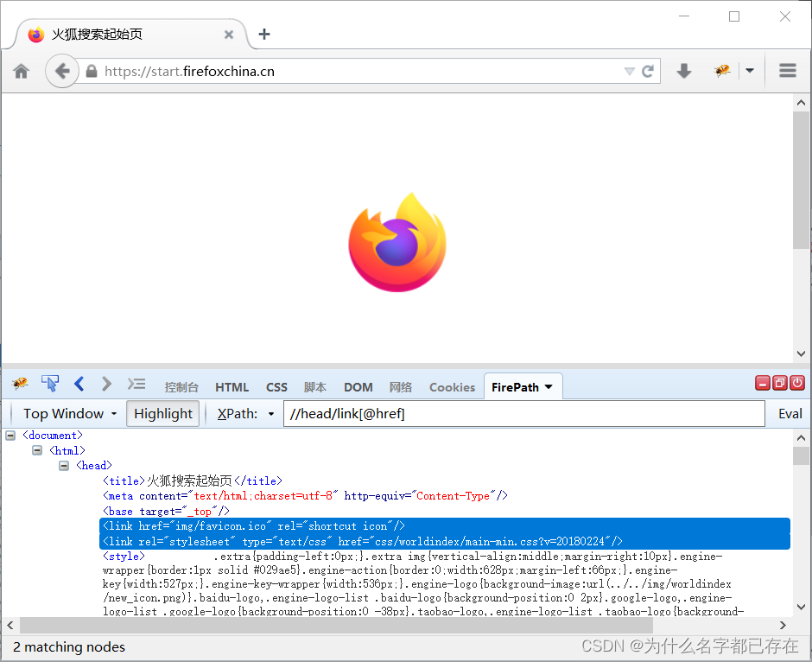Click Firebug panel back arrow
This screenshot has width=812, height=662.
(79, 384)
